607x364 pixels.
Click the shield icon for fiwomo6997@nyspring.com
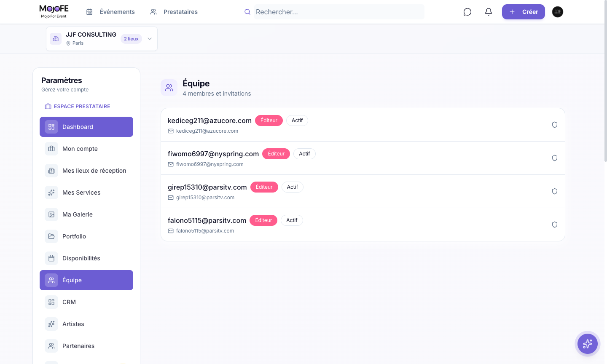pos(555,158)
